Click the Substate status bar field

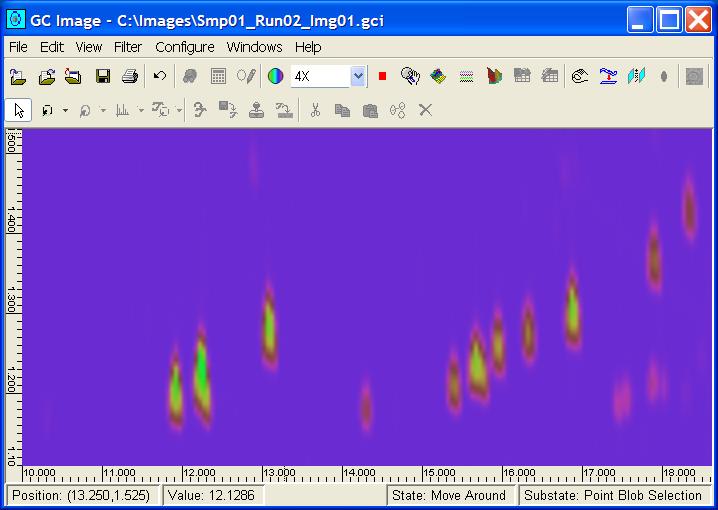point(614,495)
